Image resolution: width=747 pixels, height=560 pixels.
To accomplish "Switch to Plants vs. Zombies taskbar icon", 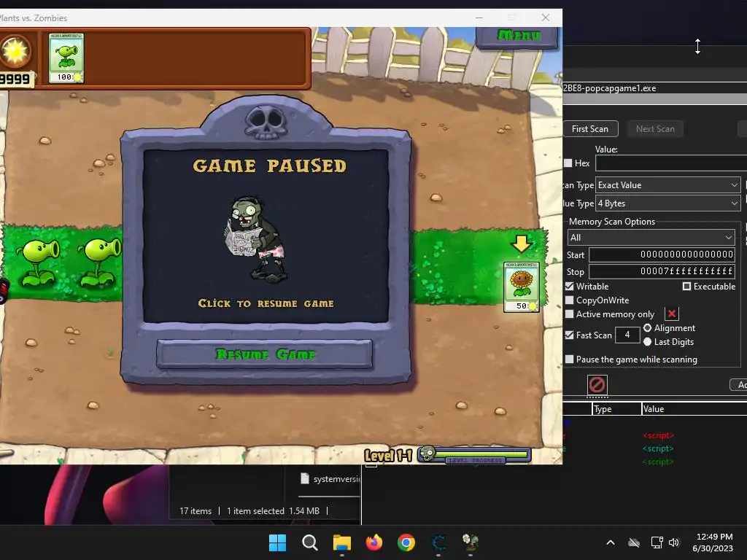I will point(471,542).
